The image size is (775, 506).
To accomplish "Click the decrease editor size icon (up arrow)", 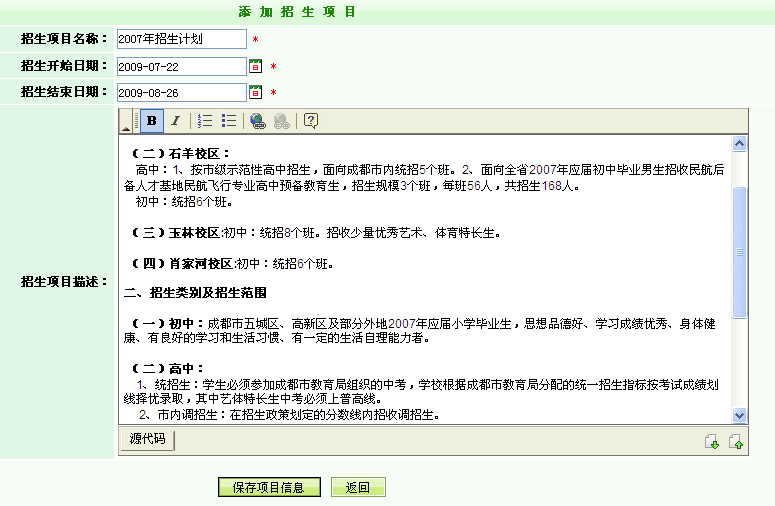I will pyautogui.click(x=736, y=441).
